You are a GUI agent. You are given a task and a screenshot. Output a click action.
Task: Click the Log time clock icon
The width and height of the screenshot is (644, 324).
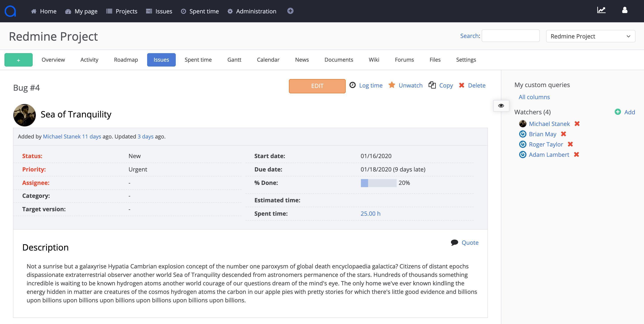352,85
